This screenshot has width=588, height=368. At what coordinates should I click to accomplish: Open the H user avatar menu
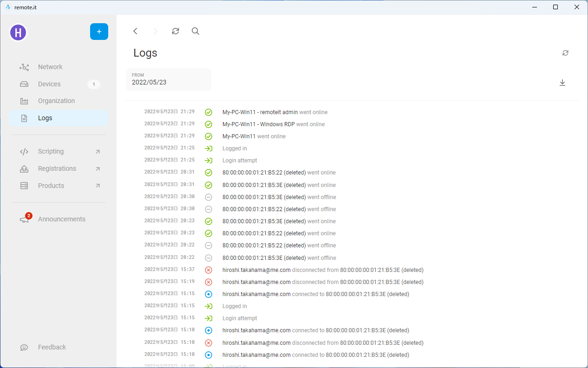coord(18,32)
